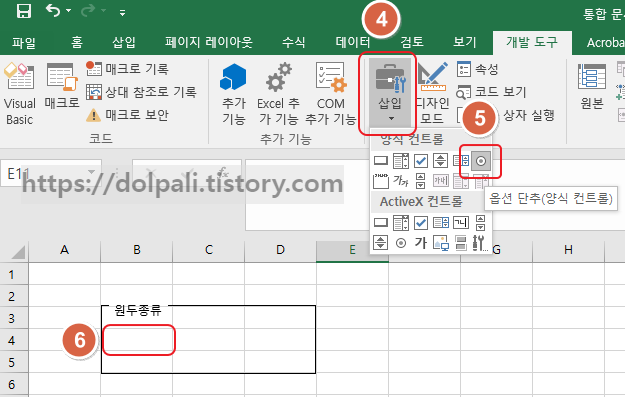Insert a form control Scroll Bar

[421, 181]
